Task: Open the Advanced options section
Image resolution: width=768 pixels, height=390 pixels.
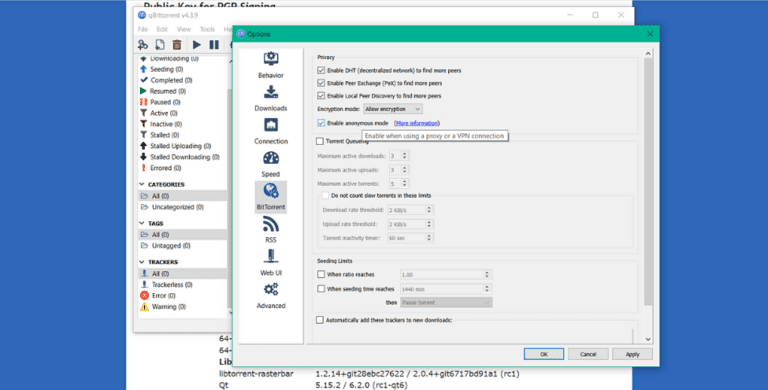Action: [271, 295]
